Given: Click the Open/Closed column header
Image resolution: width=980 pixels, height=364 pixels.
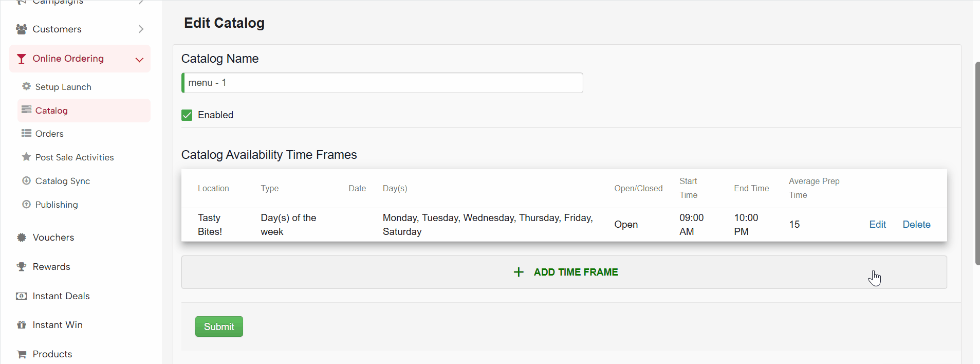Looking at the screenshot, I should click(x=638, y=189).
